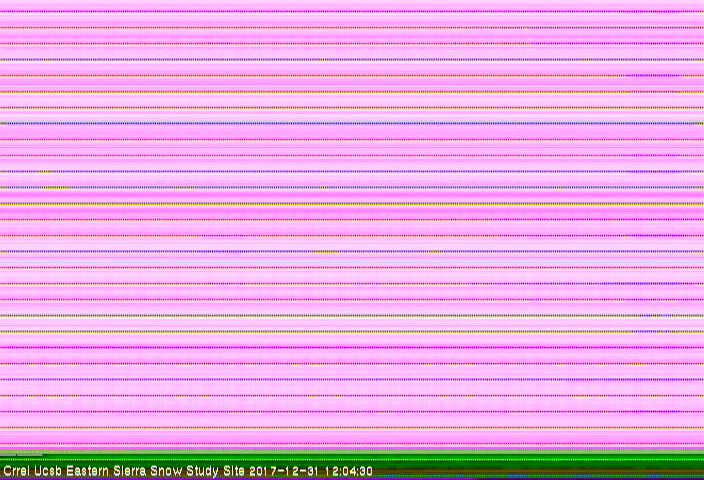Click the top-left corner of the webcam image

pos(3,3)
